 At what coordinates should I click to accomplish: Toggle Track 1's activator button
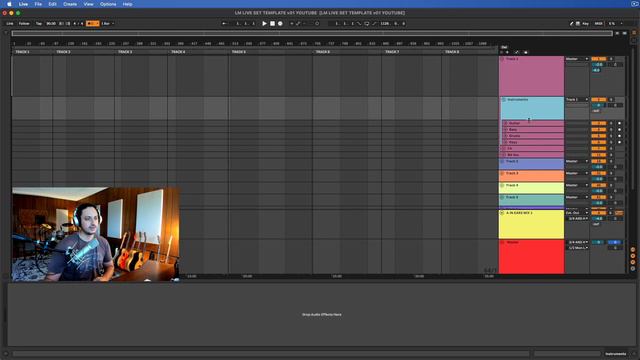pos(599,59)
